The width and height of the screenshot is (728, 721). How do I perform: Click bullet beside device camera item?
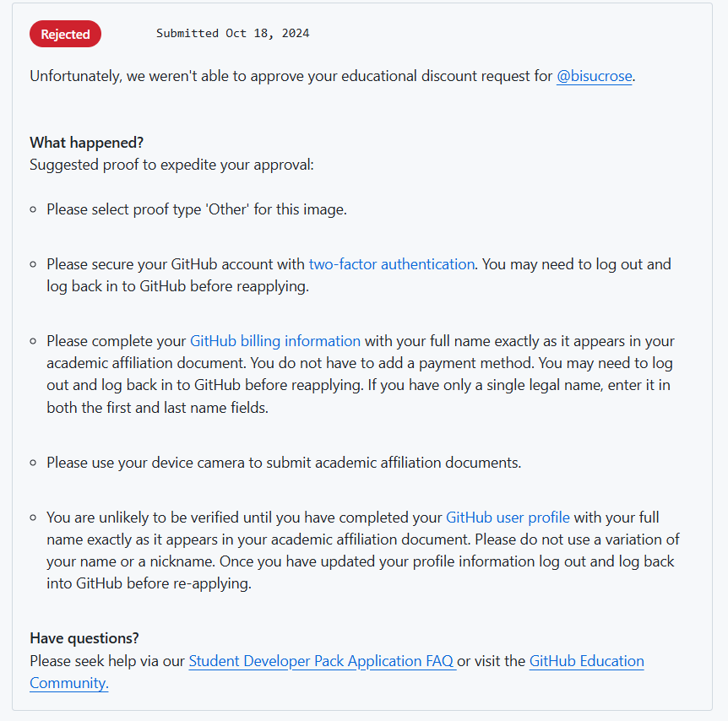tap(33, 463)
